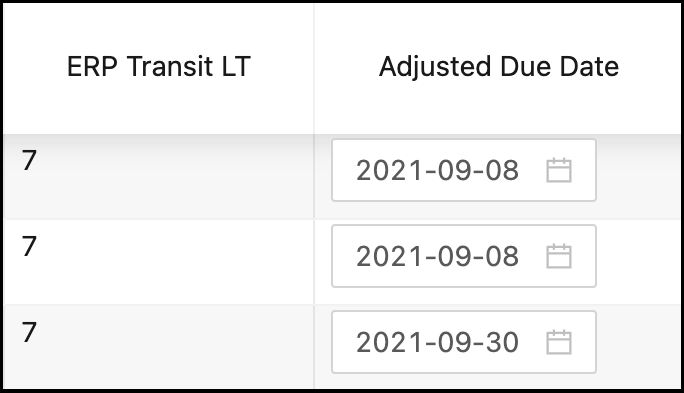Screen dimensions: 684x393
Task: Select ERP Transit LT value 7 in first row
Action: pyautogui.click(x=29, y=161)
